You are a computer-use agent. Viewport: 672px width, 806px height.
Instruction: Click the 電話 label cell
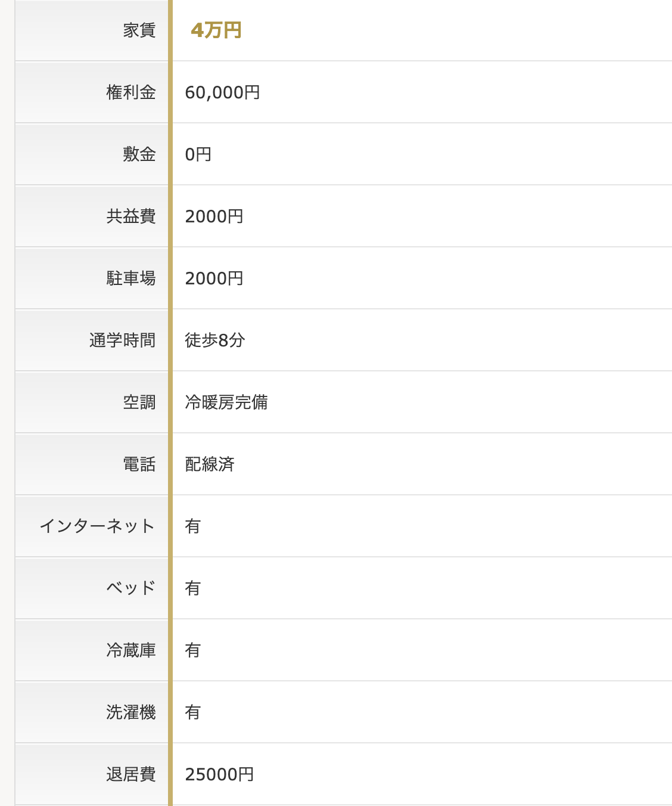point(139,464)
